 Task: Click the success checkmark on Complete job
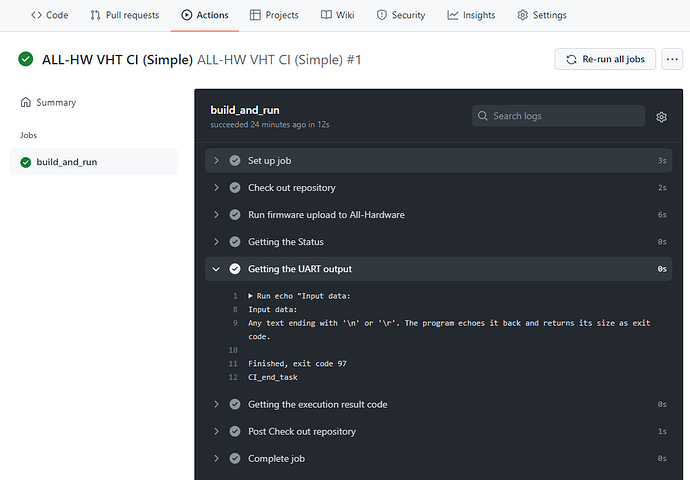[235, 459]
